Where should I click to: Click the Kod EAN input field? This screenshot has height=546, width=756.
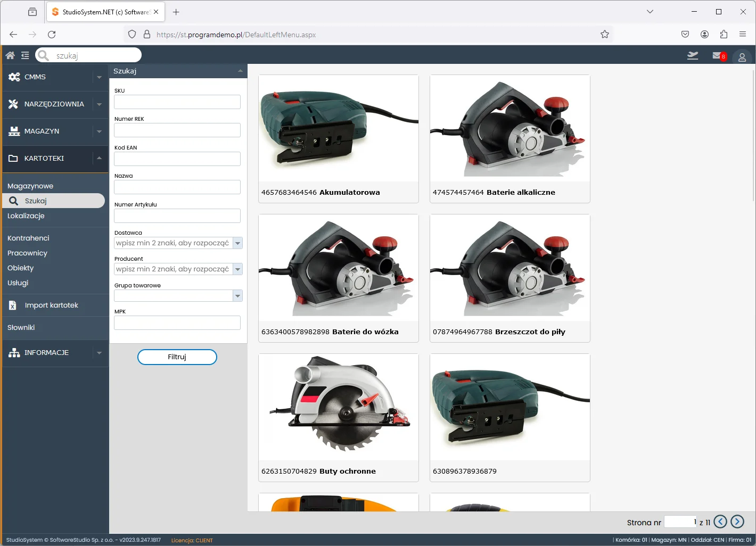click(x=177, y=159)
